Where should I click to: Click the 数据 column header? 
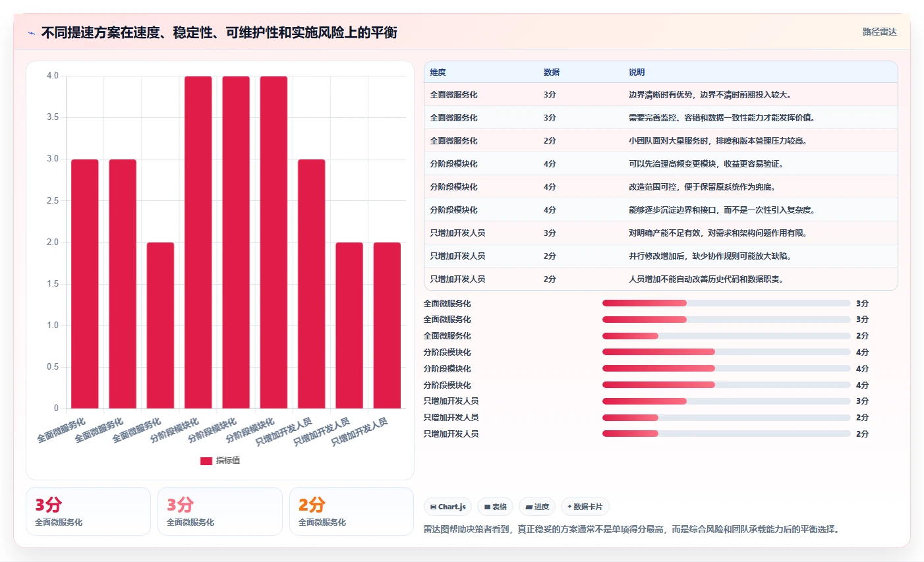(552, 72)
